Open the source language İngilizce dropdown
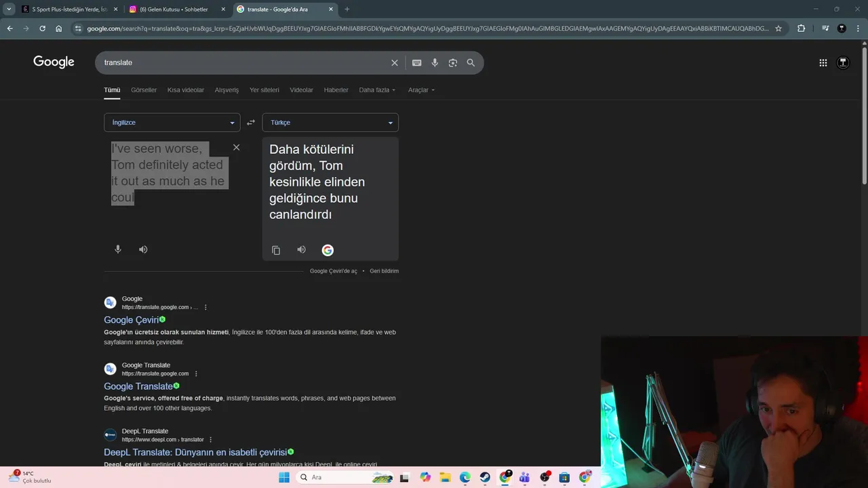 coord(172,123)
